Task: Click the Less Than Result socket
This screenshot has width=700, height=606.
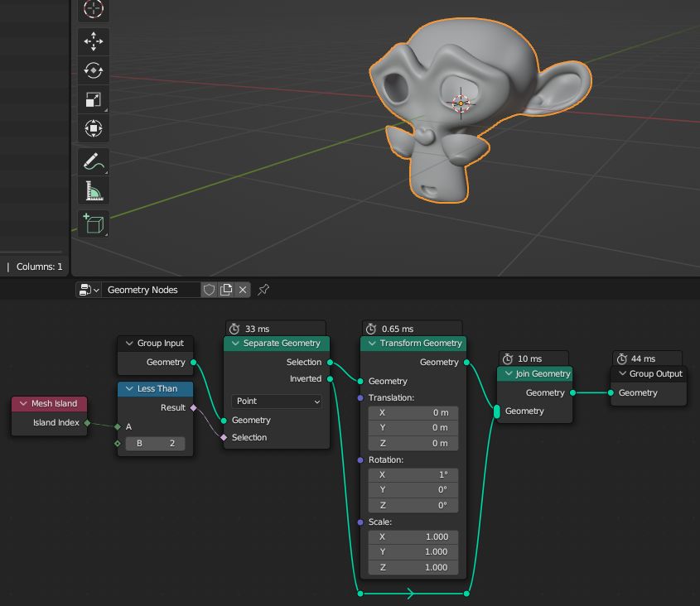Action: [193, 408]
